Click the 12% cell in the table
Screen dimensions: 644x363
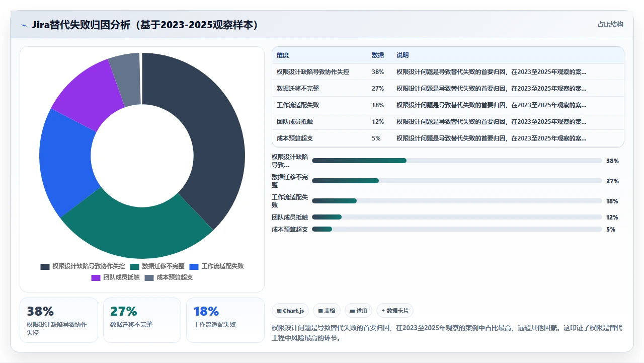[x=378, y=122]
